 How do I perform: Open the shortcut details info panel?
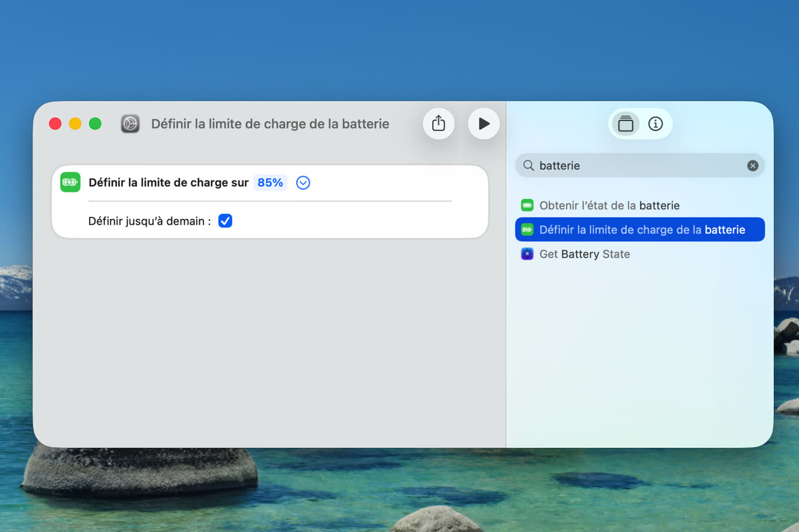point(656,124)
